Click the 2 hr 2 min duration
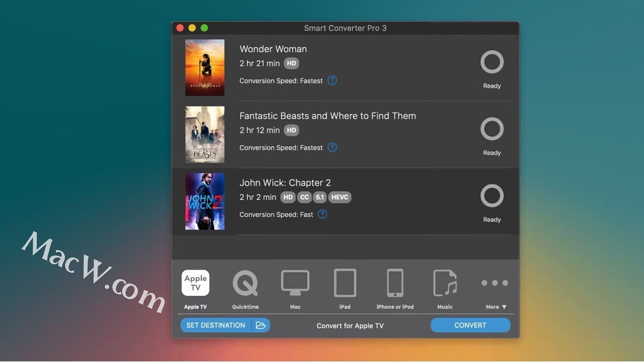This screenshot has width=644, height=362. [258, 197]
